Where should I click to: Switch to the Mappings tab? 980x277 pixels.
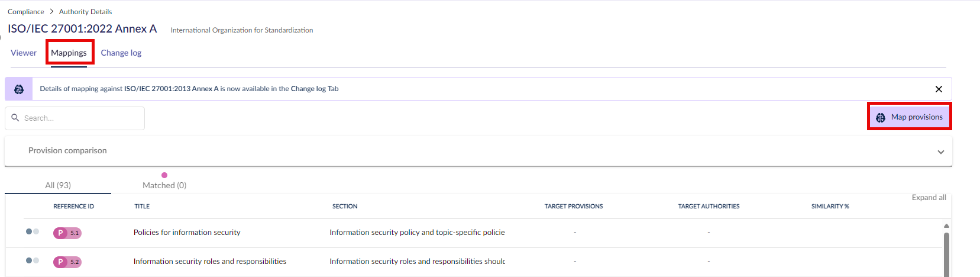click(x=69, y=53)
